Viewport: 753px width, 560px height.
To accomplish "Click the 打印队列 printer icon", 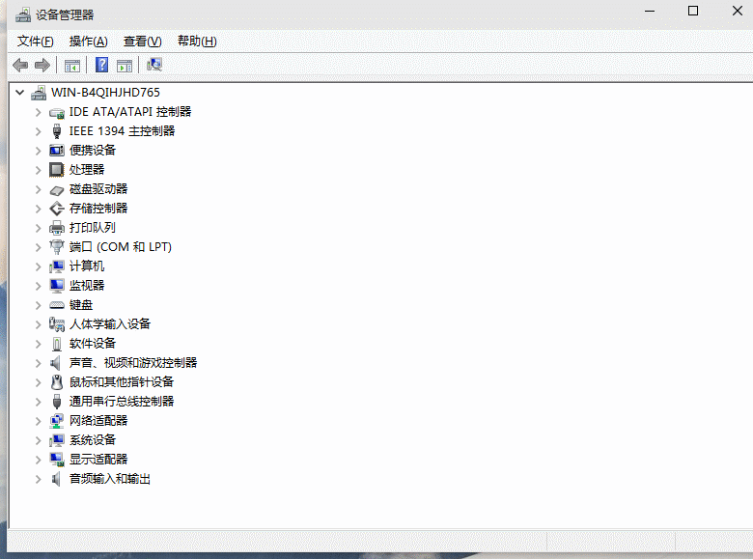I will (x=57, y=228).
